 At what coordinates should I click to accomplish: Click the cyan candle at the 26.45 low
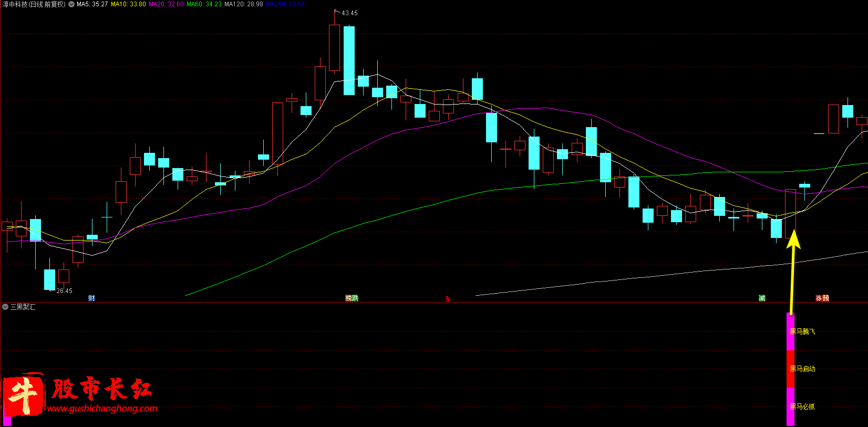point(49,279)
